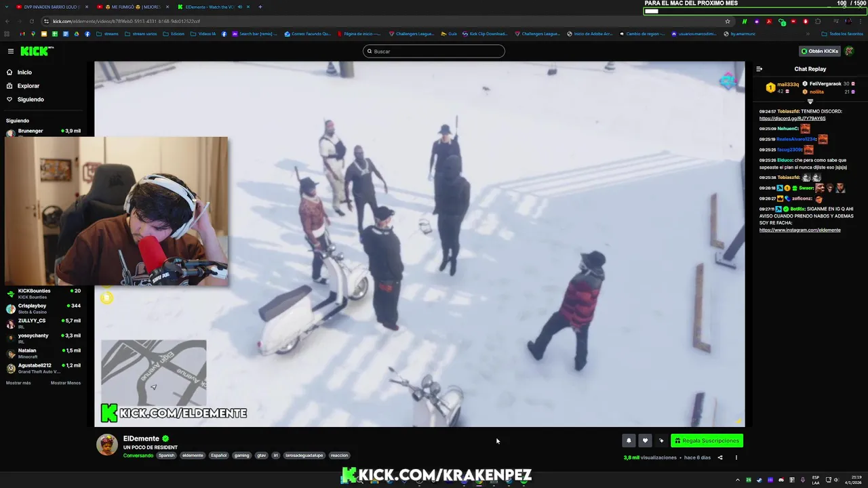Click the sparkle subscribe icon
This screenshot has width=868, height=488.
point(661,441)
